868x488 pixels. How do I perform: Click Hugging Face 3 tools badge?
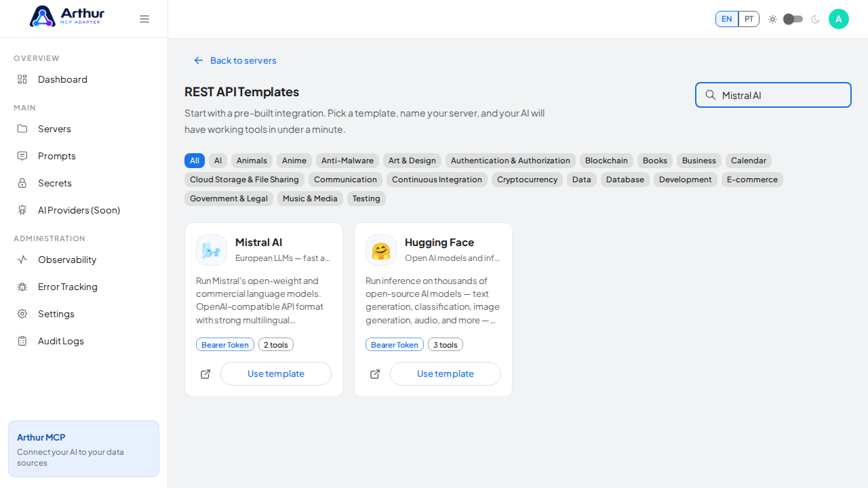[x=446, y=345]
